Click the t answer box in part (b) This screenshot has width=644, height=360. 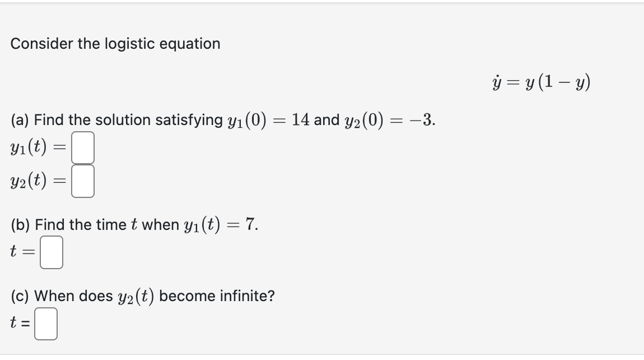click(x=50, y=251)
